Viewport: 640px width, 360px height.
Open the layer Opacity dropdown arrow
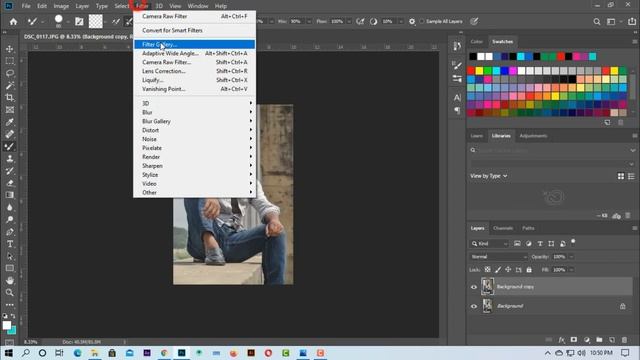click(x=571, y=257)
